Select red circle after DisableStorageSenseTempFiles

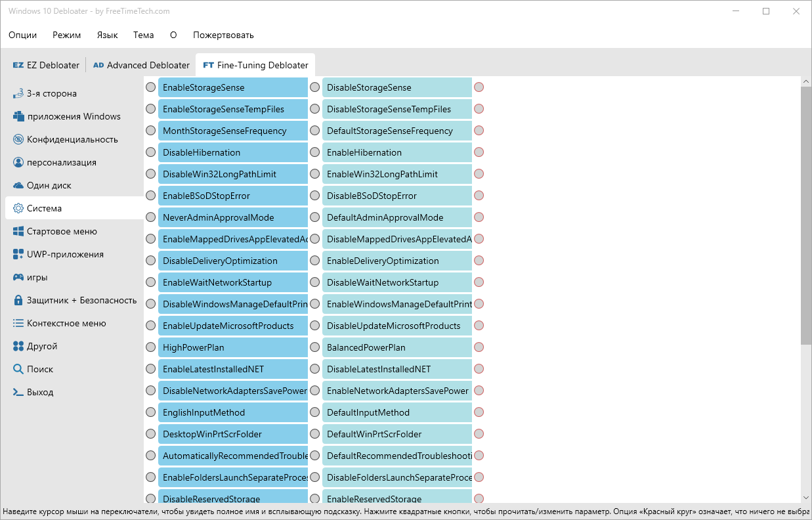pos(479,109)
